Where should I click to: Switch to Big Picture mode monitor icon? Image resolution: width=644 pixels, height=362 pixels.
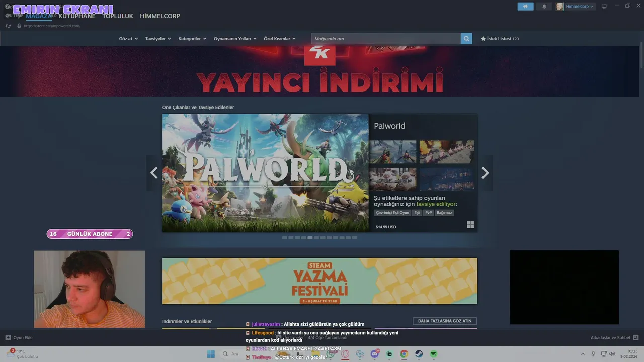pos(604,7)
